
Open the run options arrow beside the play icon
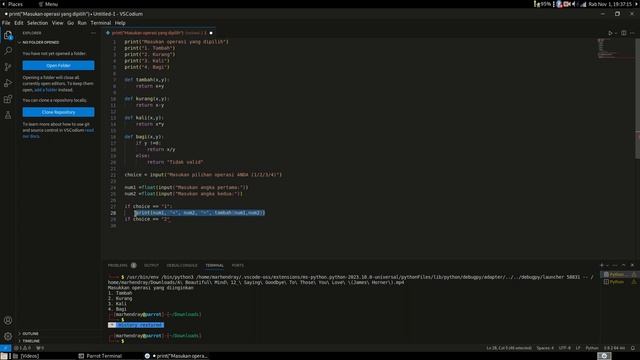pos(616,33)
